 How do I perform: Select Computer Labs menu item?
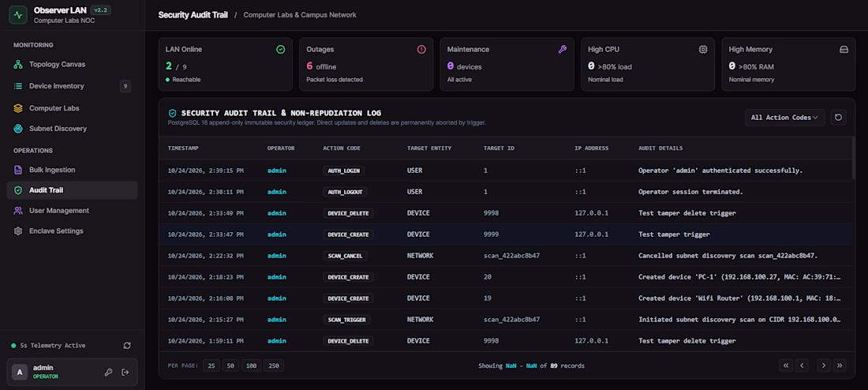[72, 108]
